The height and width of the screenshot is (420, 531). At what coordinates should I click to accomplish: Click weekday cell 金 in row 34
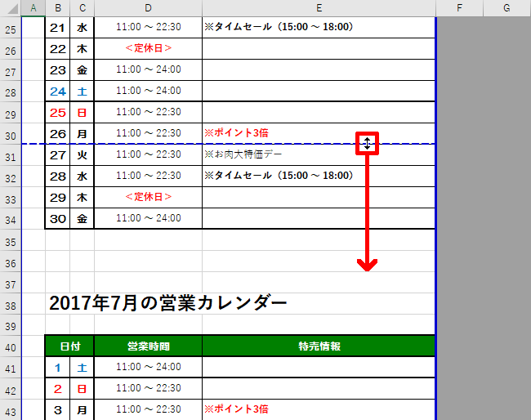coord(82,218)
